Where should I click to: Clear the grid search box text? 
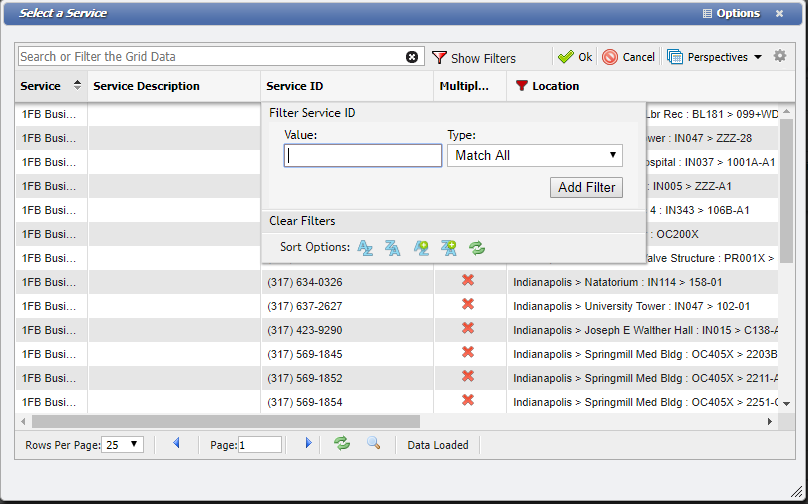(x=412, y=57)
